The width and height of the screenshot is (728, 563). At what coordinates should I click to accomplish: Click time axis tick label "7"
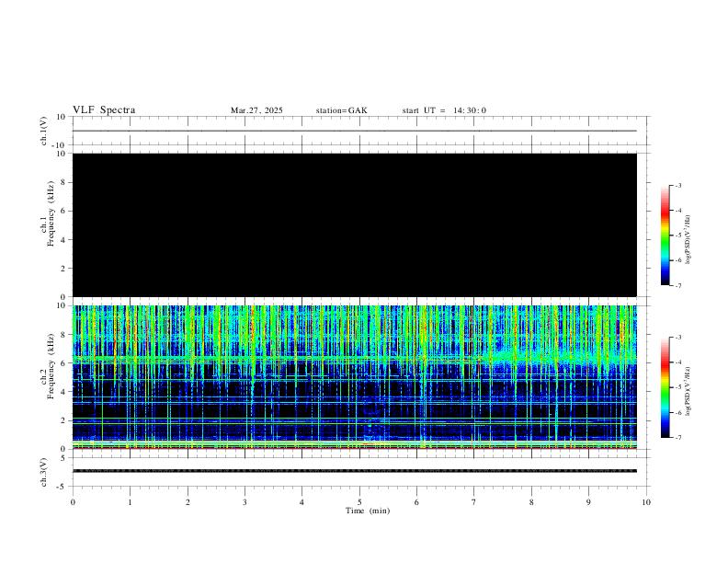coord(474,502)
